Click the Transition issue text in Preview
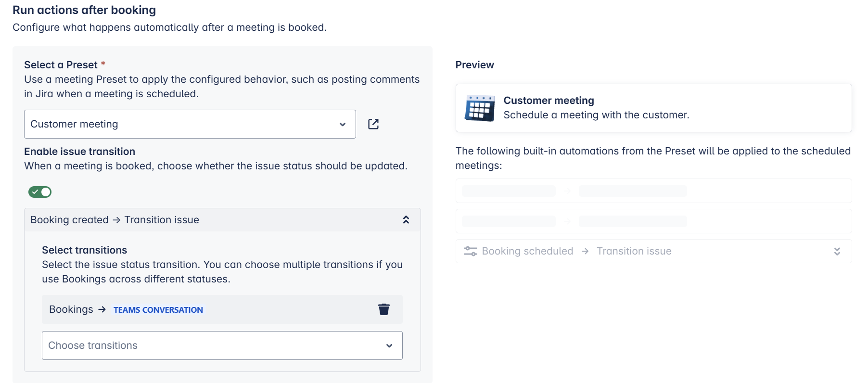Screen dimensions: 868x383 (634, 251)
